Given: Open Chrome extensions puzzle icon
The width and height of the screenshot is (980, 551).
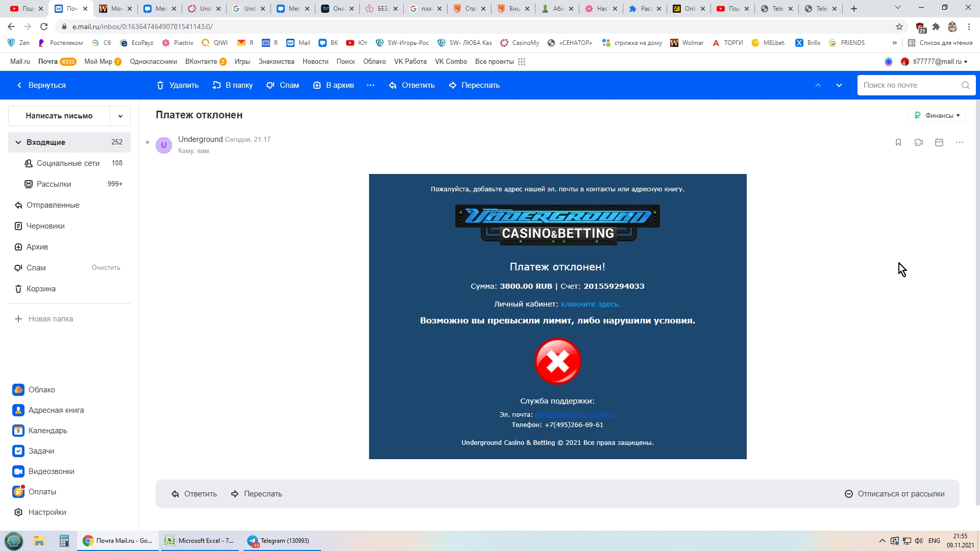Looking at the screenshot, I should click(936, 27).
